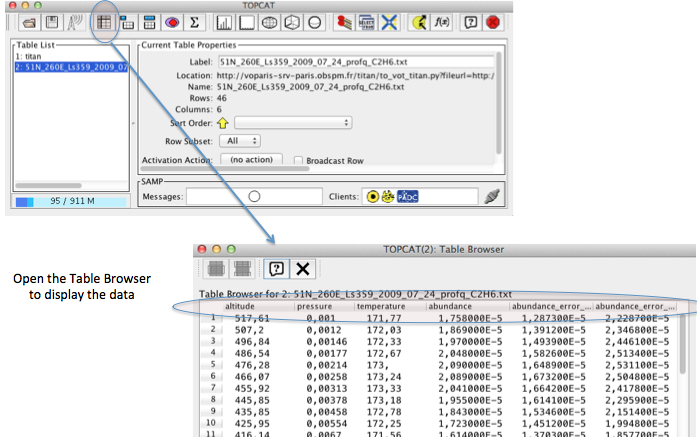Click temperature cell 172,25
This screenshot has width=697, height=437.
click(384, 424)
